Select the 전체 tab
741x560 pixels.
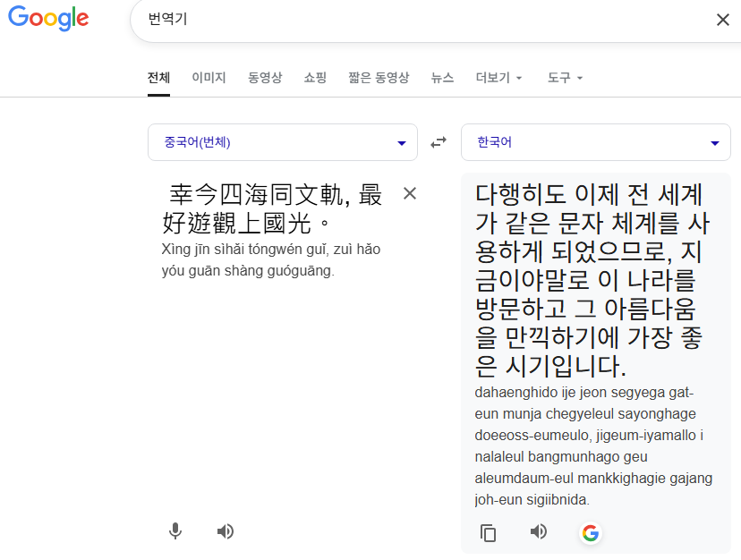coord(158,78)
